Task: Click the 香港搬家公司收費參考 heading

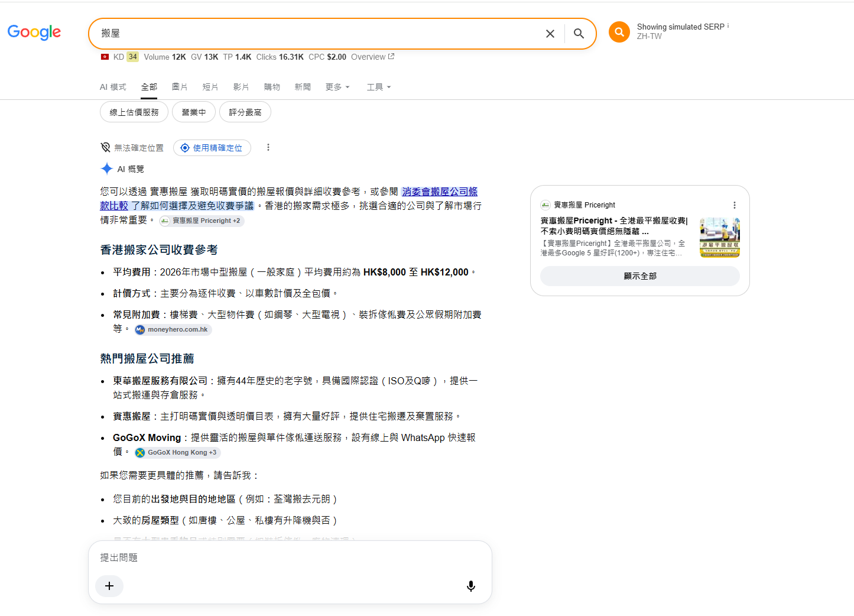Action: coord(159,249)
